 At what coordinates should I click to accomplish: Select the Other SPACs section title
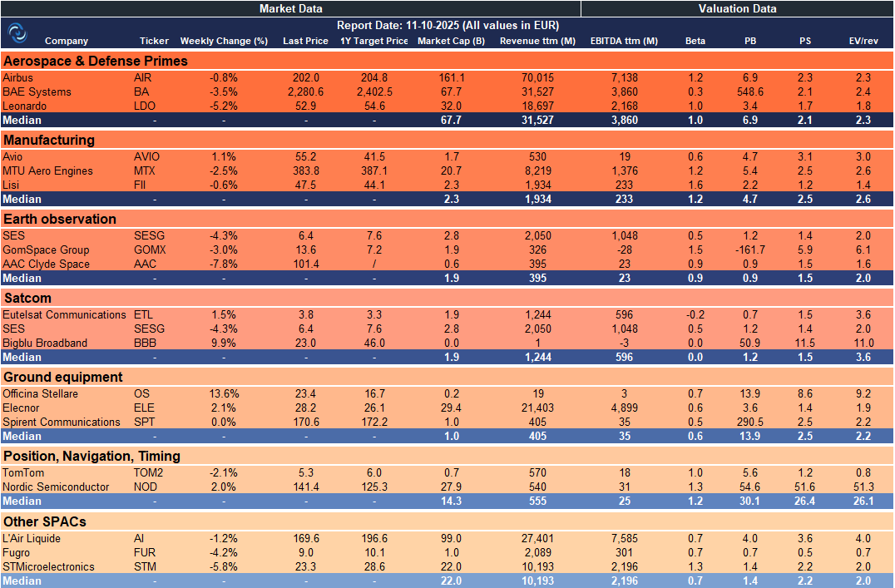click(45, 521)
